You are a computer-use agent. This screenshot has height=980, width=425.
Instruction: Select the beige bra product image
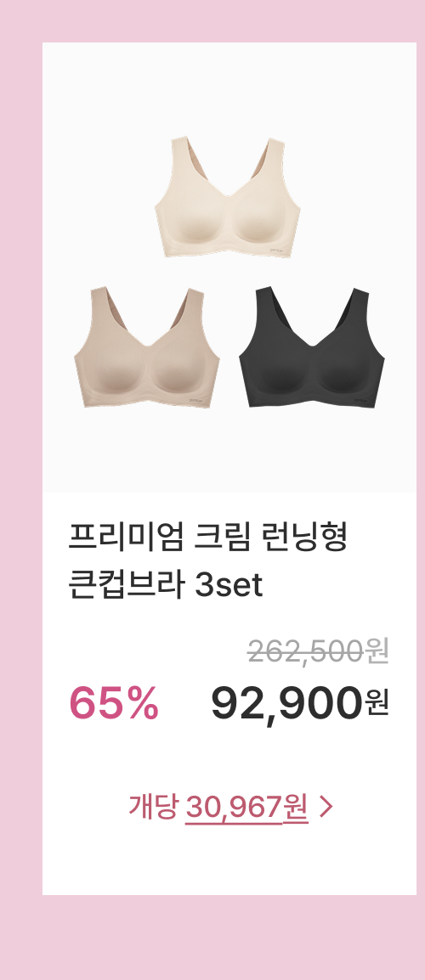[x=147, y=347]
